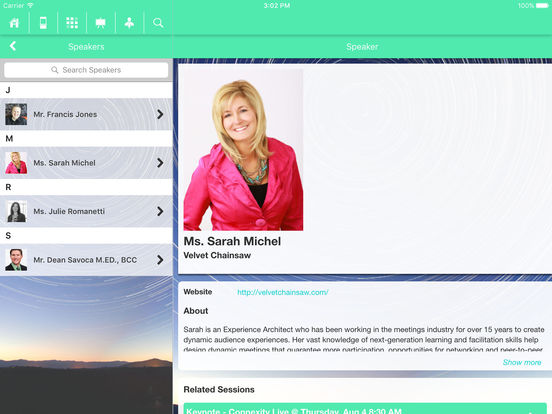Viewport: 552px width, 414px height.
Task: Tap Julie Romanetti's thumbnail photo
Action: [x=16, y=211]
